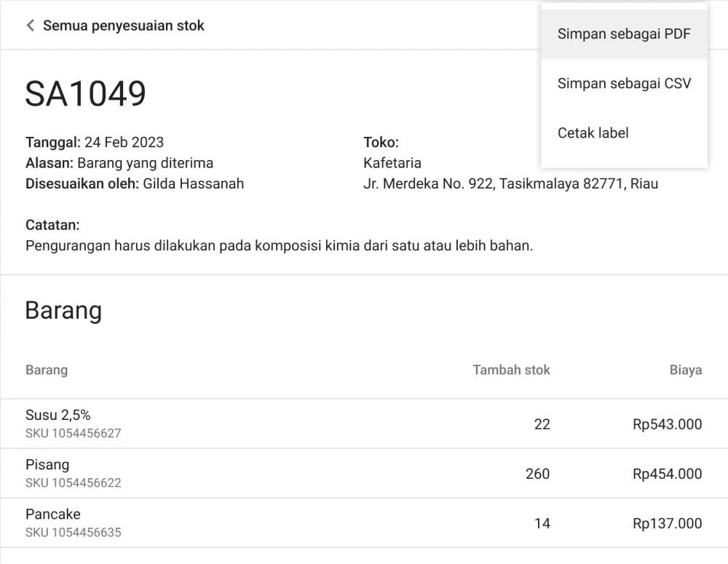Select the Pancake item
The width and height of the screenshot is (728, 564).
(x=53, y=515)
